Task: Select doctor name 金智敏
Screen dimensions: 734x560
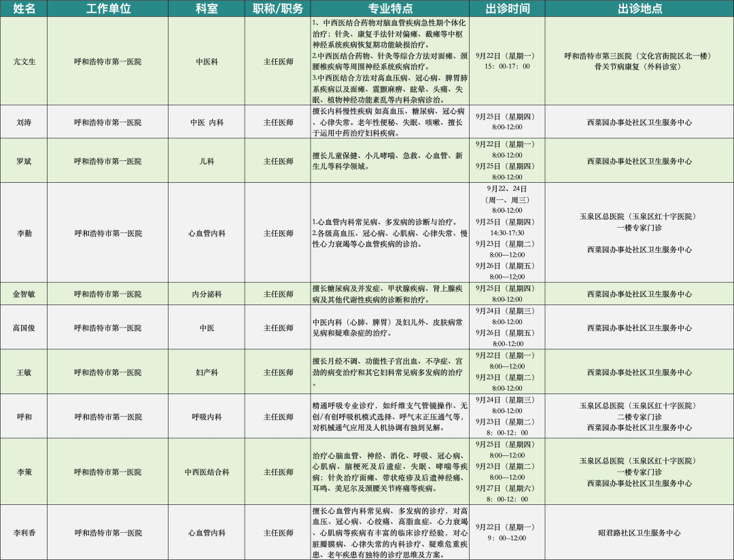Action: point(24,294)
